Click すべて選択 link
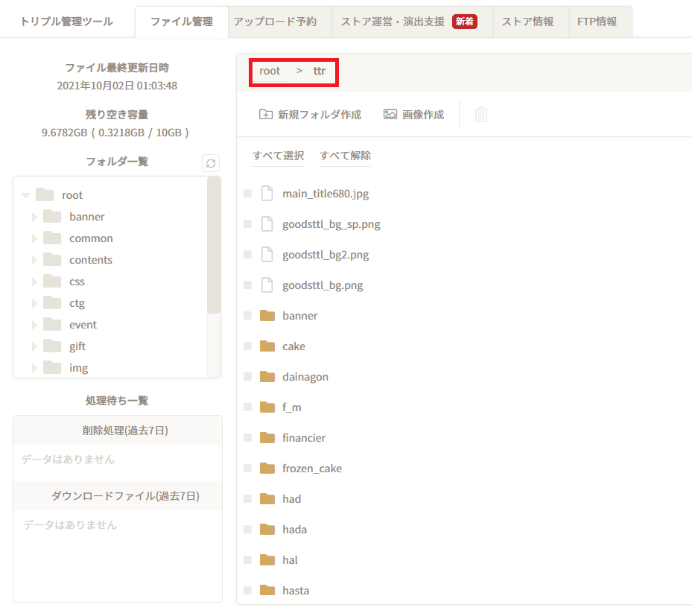The width and height of the screenshot is (692, 616). tap(278, 156)
